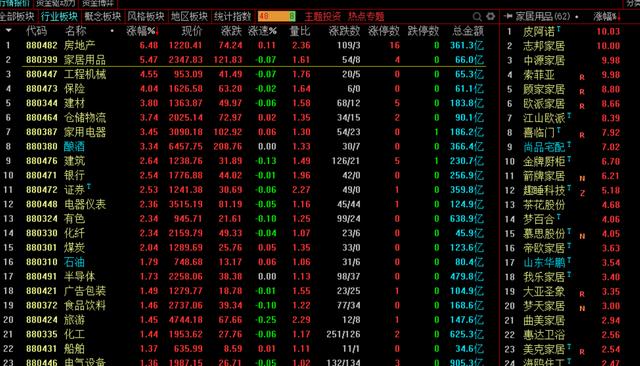The height and width of the screenshot is (366, 640).
Task: Select the 统计指数 tab
Action: point(233,17)
